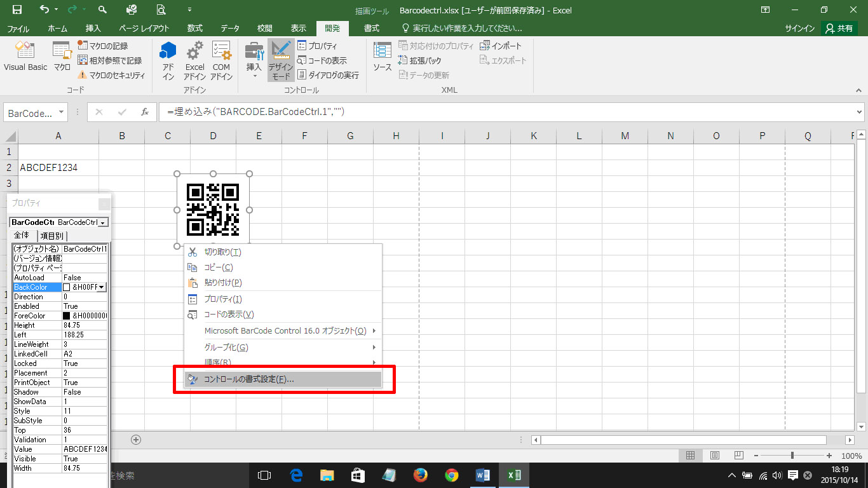Start マクロの記録 (Record Macro)
The height and width of the screenshot is (488, 868).
[103, 46]
